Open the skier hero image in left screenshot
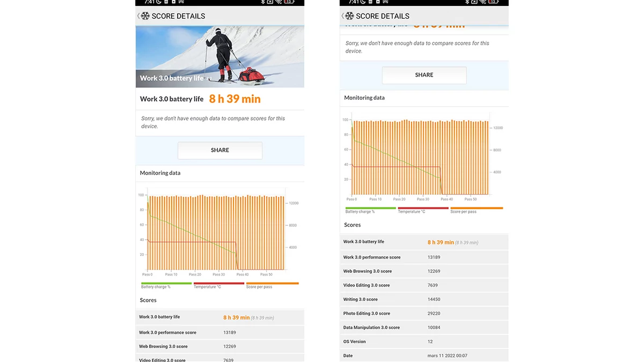Viewport: 644px width, 362px height. [220, 56]
